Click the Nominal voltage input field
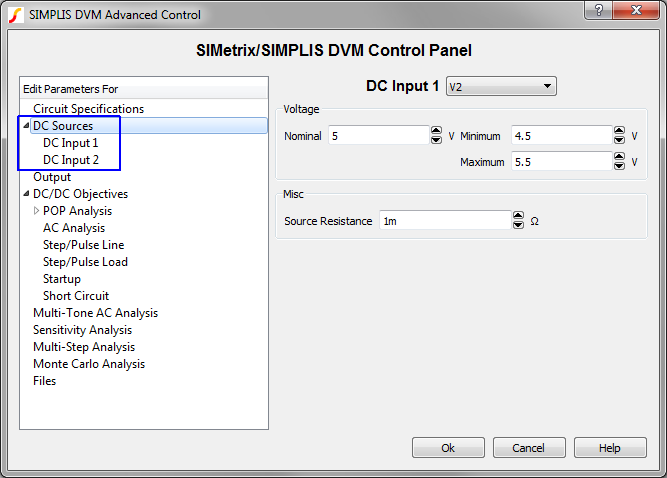Screen dimensions: 667x478 point(378,135)
